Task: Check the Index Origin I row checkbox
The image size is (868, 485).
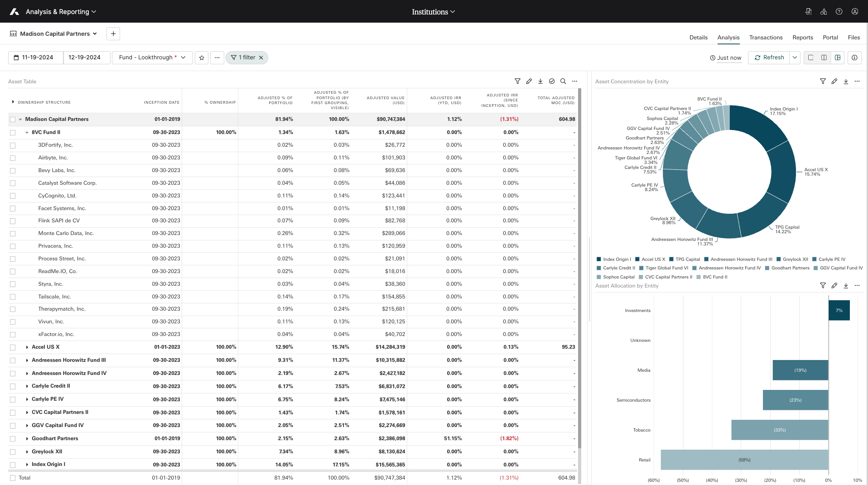Action: [13, 465]
